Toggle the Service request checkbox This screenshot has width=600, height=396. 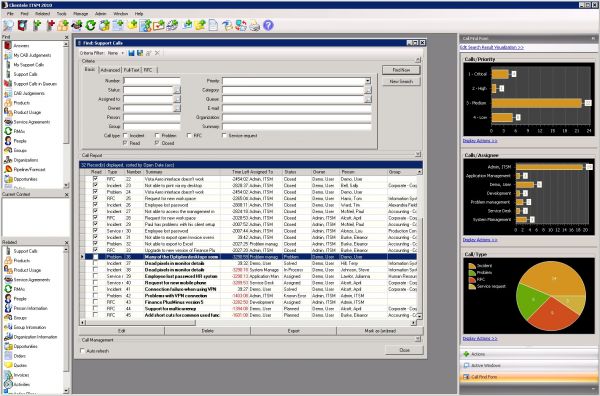point(224,135)
